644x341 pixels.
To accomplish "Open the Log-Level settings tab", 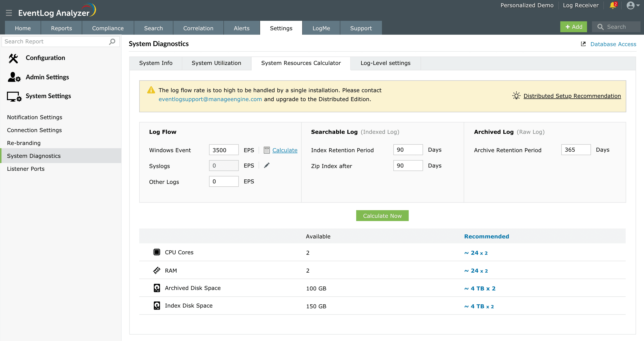I will (385, 63).
